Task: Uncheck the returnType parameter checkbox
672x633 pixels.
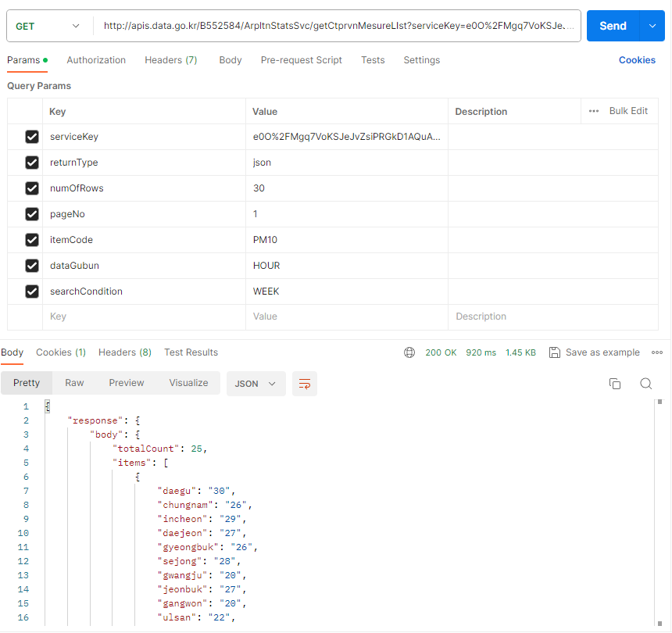Action: pyautogui.click(x=32, y=163)
